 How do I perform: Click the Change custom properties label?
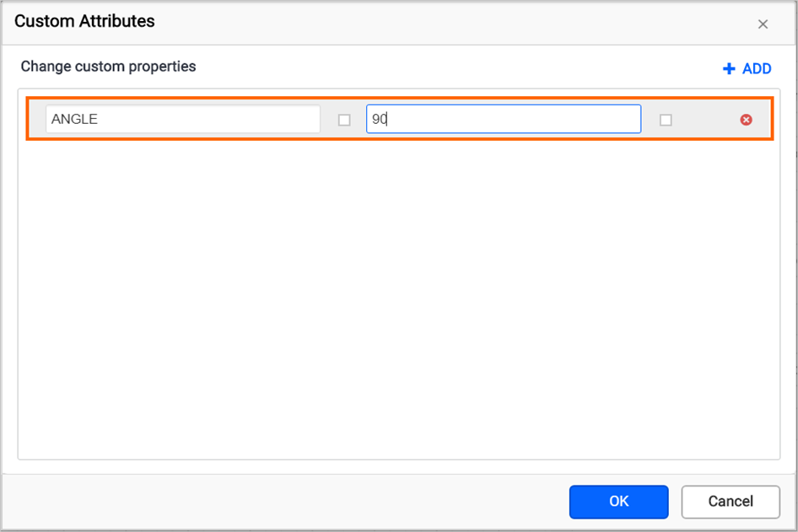coord(108,67)
